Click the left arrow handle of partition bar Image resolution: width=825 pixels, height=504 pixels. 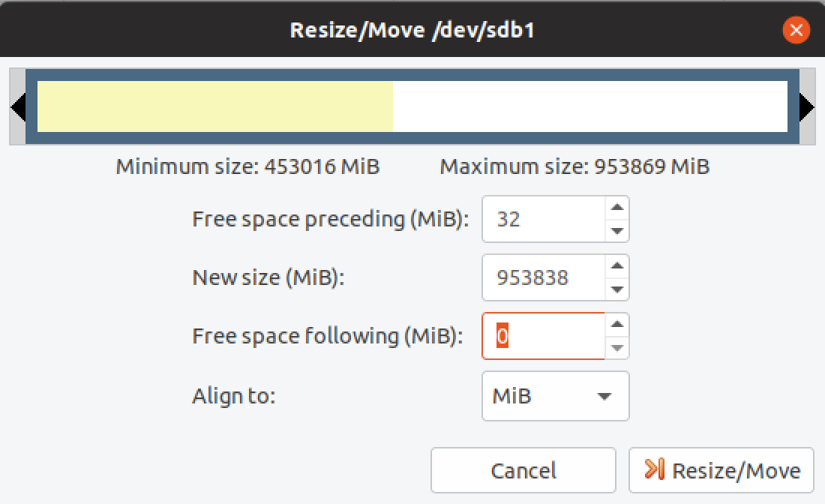(18, 107)
